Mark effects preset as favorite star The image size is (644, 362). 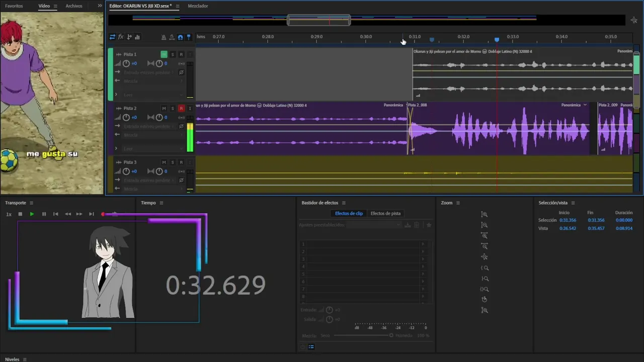pos(429,225)
